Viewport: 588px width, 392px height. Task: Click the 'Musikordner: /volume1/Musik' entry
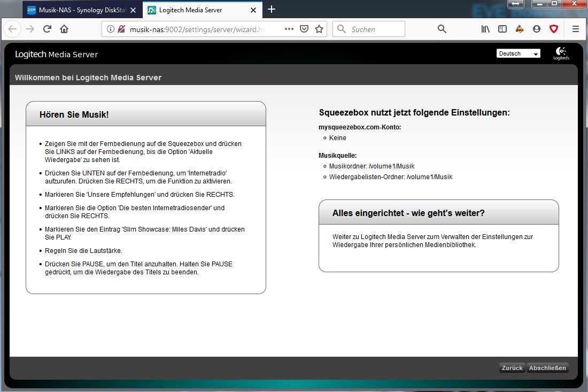pyautogui.click(x=372, y=166)
